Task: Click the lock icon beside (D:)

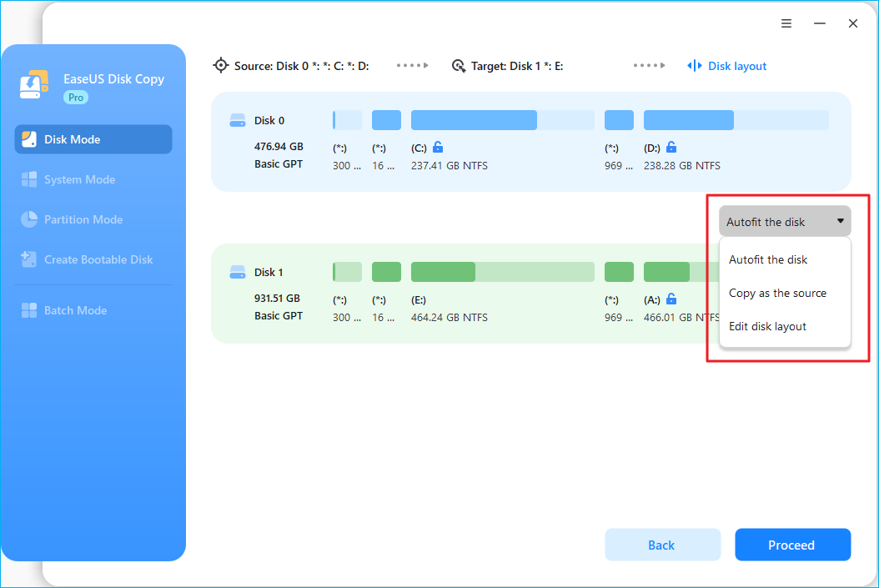Action: click(x=671, y=148)
